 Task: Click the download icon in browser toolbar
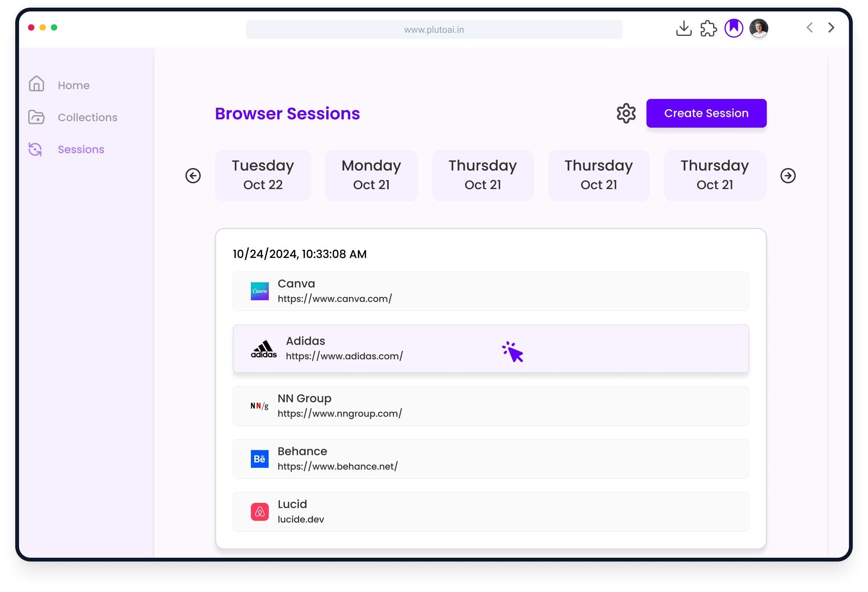pyautogui.click(x=684, y=29)
